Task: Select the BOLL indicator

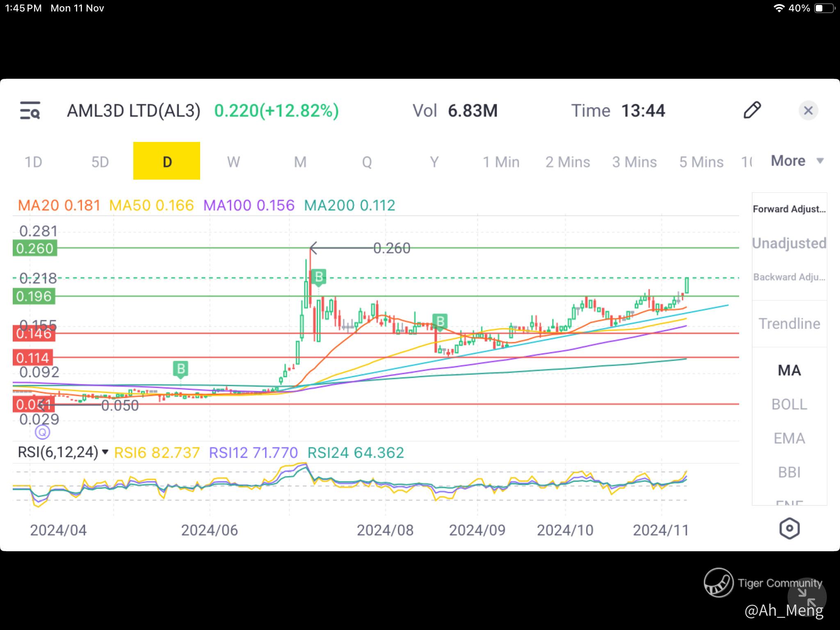Action: [789, 404]
